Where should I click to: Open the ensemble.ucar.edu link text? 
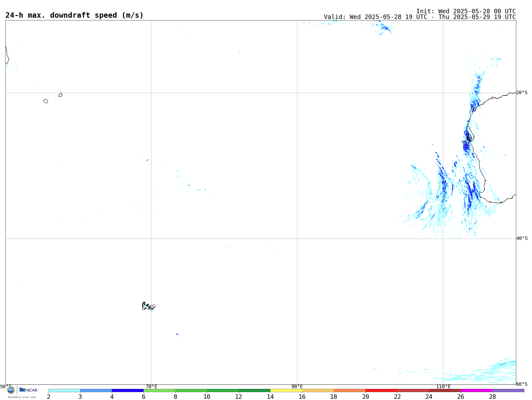click(x=22, y=397)
